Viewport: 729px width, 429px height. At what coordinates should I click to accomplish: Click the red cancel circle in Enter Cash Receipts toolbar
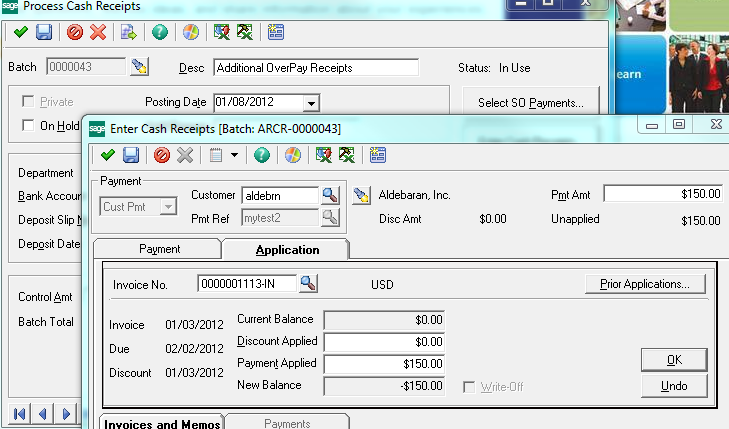pos(161,155)
